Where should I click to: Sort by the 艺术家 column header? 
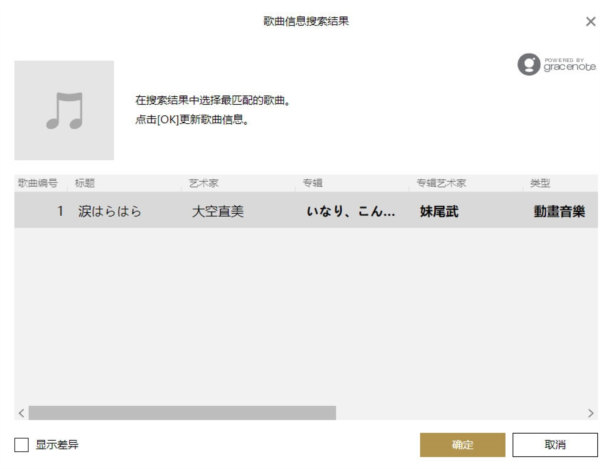[x=204, y=184]
